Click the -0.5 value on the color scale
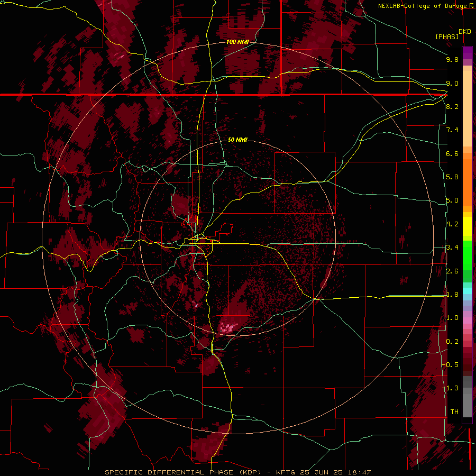 (x=450, y=365)
